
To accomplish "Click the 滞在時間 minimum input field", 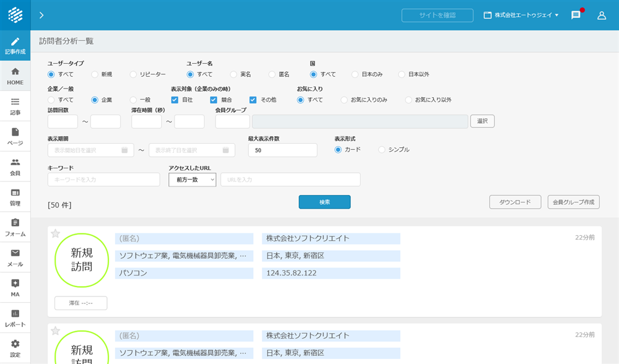I will (147, 121).
